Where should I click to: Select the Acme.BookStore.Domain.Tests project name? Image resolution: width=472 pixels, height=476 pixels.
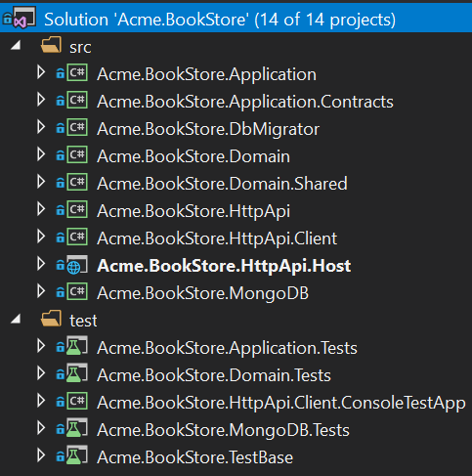coord(214,375)
